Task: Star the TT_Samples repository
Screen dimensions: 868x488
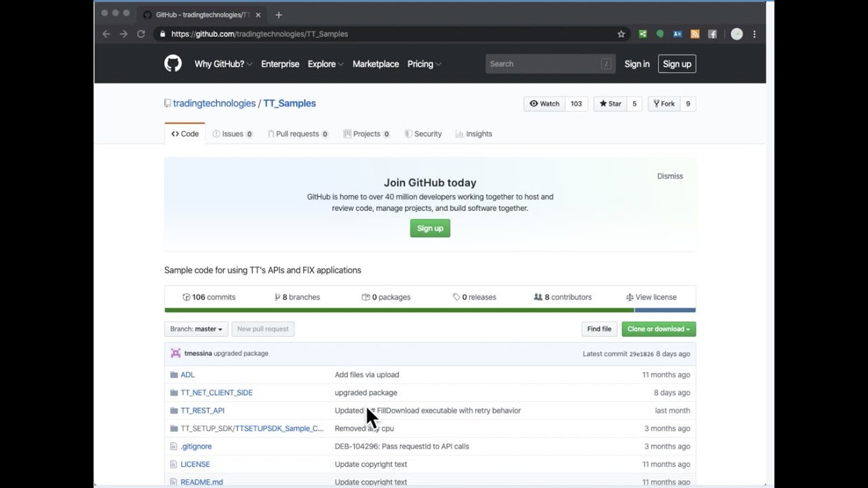Action: coord(610,104)
